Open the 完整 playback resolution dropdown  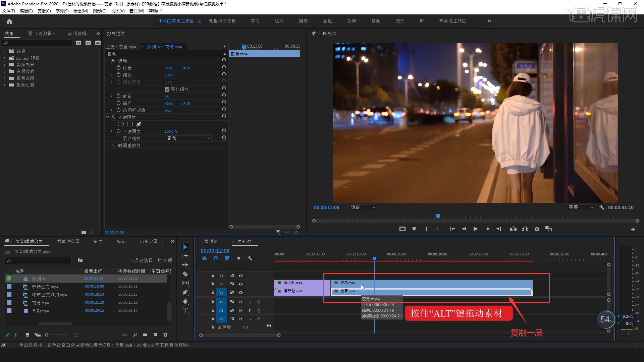581,207
